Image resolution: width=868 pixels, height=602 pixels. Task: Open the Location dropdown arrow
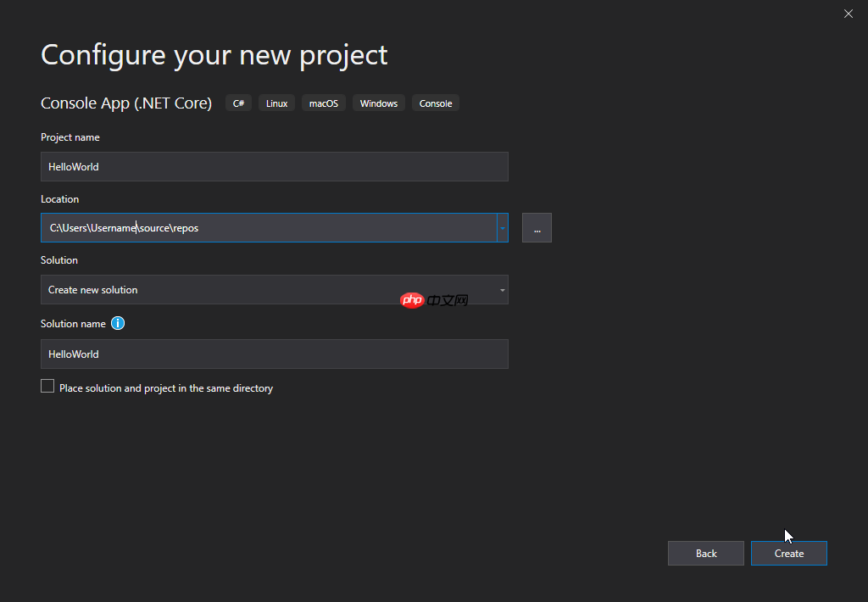503,227
